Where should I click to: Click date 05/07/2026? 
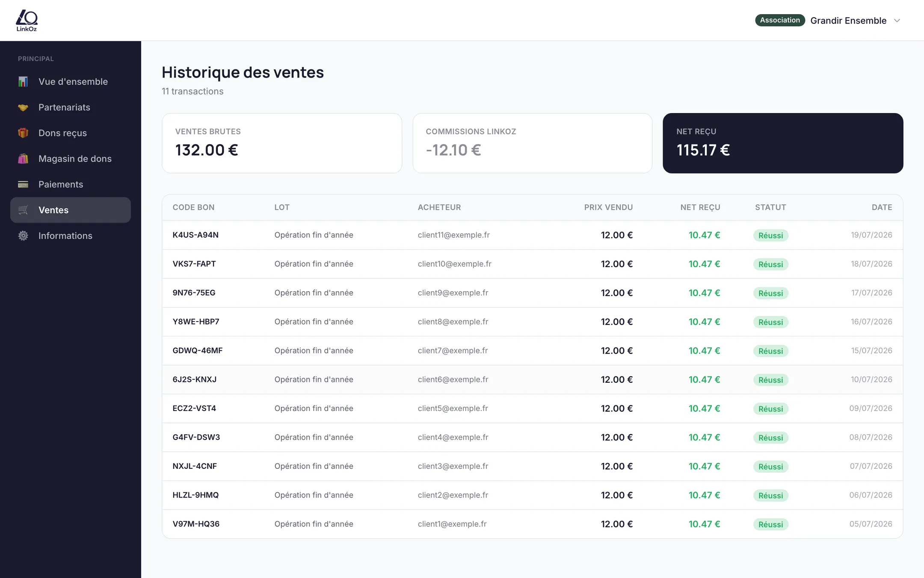pyautogui.click(x=871, y=524)
